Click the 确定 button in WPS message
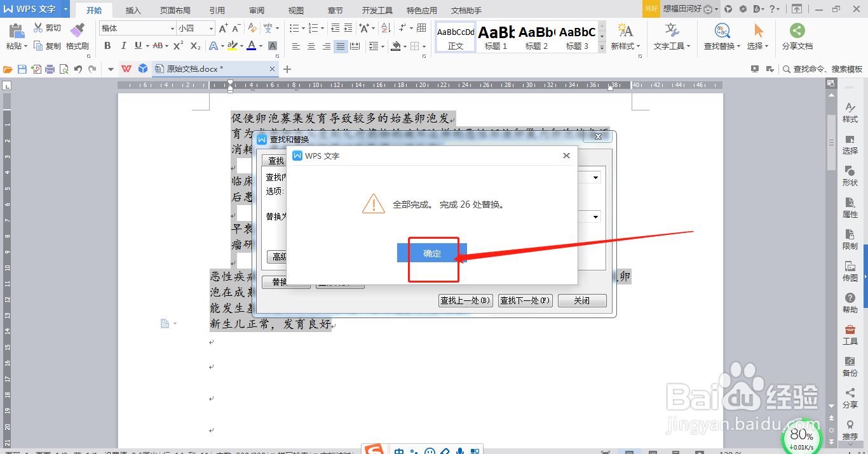This screenshot has height=454, width=868. coord(432,253)
